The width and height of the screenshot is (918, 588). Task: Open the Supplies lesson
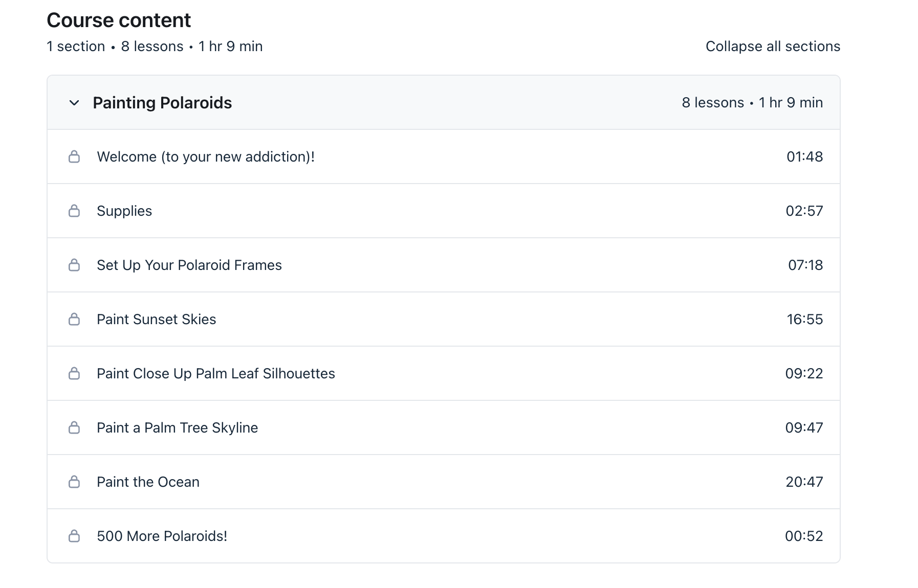coord(124,211)
